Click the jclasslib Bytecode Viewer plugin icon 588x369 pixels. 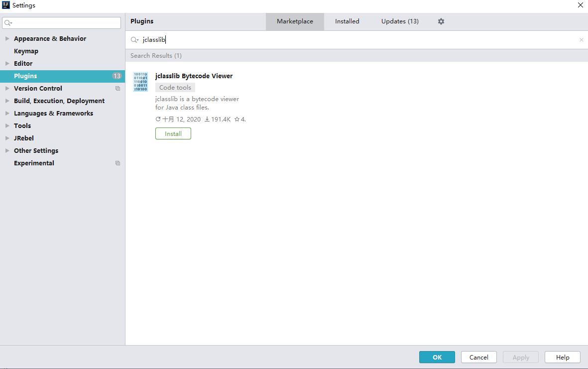(x=140, y=82)
